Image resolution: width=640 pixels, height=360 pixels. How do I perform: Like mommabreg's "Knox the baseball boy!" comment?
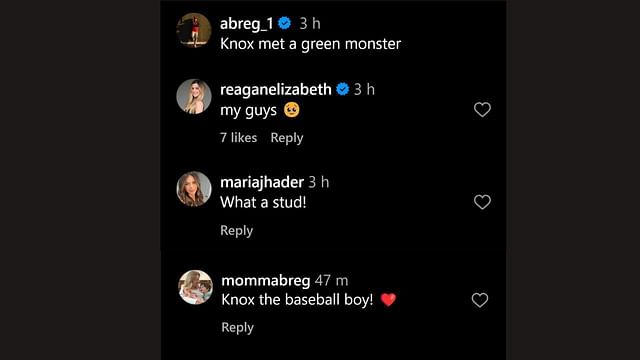[480, 300]
